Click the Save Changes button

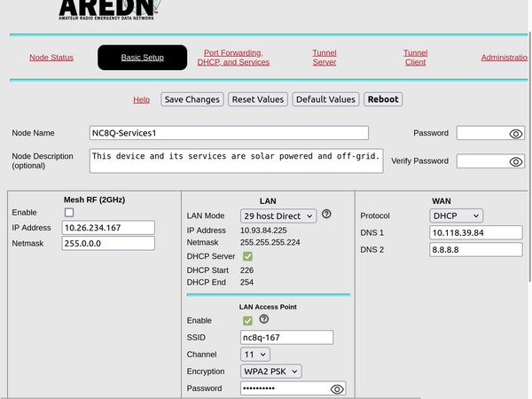192,99
